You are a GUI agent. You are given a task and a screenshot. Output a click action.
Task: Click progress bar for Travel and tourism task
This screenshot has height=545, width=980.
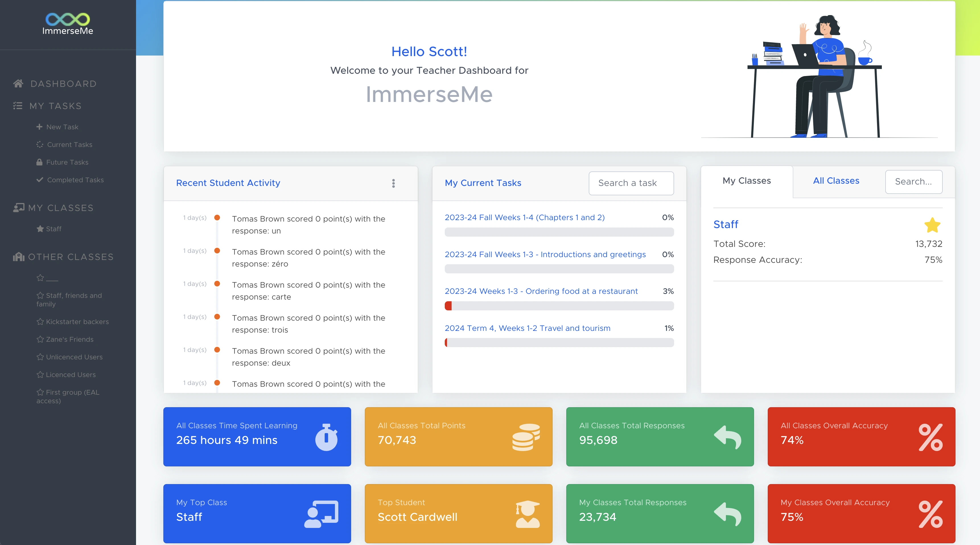point(559,343)
